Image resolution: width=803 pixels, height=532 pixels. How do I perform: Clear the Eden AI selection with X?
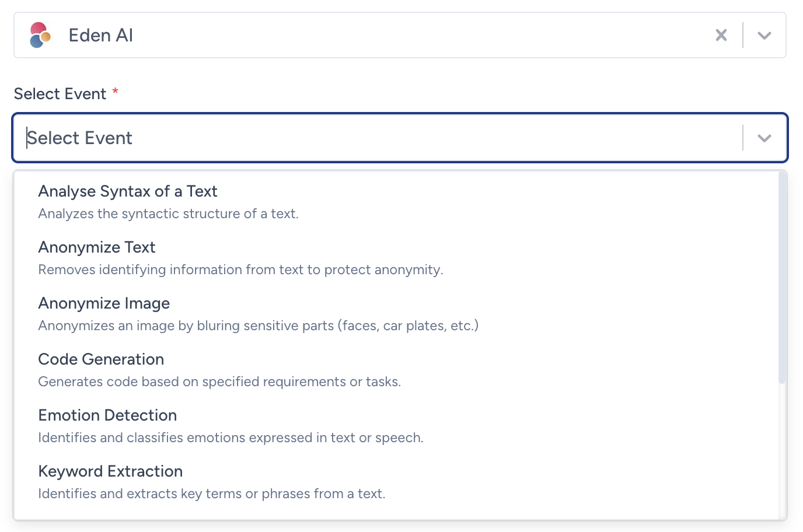click(x=721, y=35)
